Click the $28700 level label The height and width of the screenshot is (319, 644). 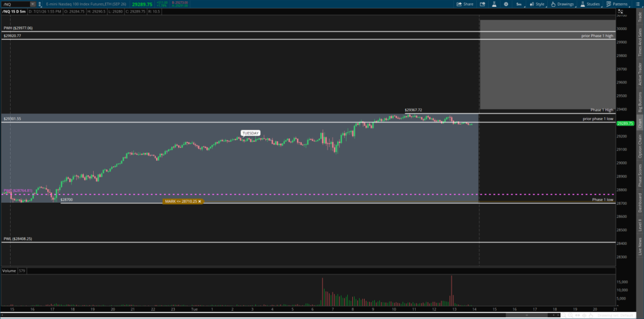click(67, 200)
